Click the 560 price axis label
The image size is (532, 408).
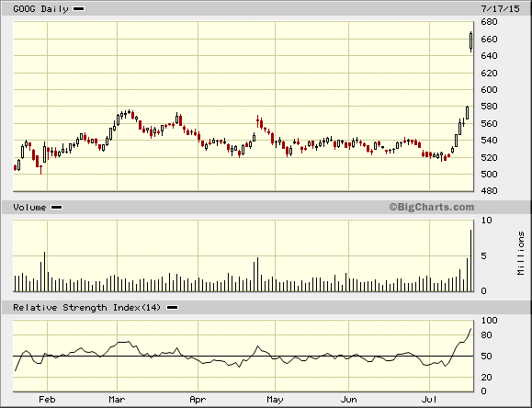click(489, 123)
